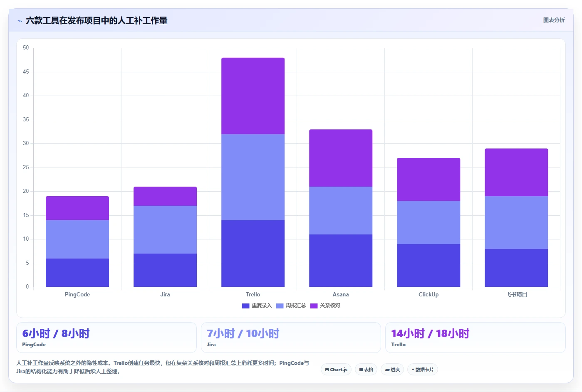Click the PingCode x-axis label

pos(77,294)
